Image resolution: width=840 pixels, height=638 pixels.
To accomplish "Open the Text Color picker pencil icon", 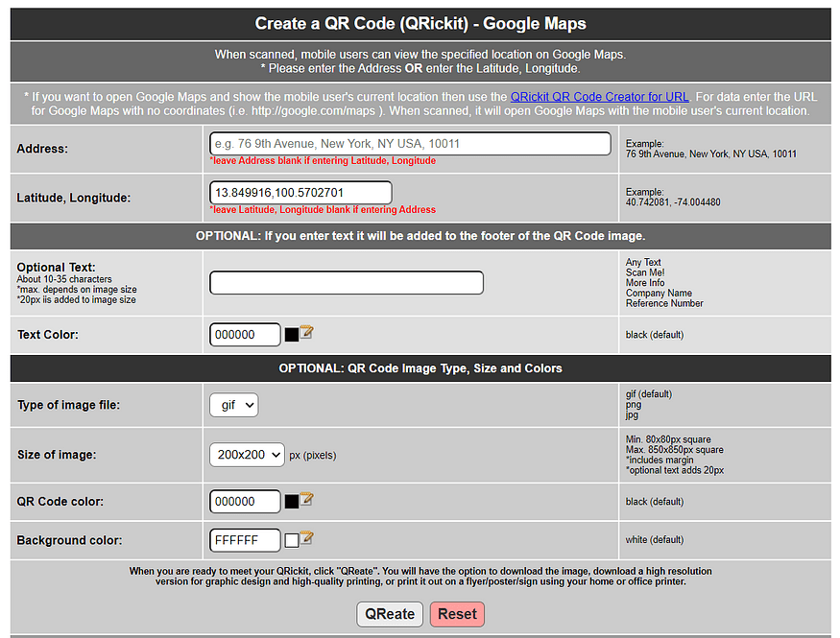I will [x=307, y=333].
